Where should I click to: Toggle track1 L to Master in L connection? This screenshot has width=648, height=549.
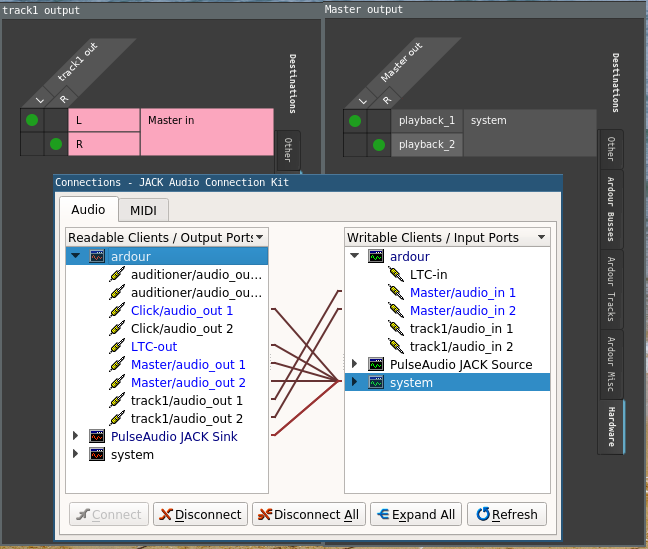pos(31,120)
